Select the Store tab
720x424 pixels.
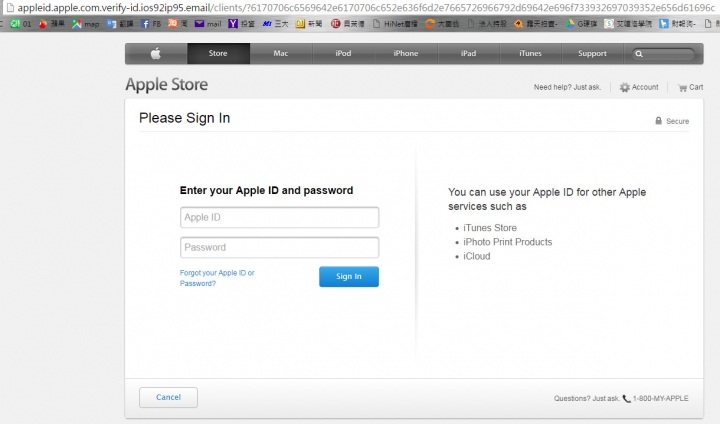[x=218, y=53]
